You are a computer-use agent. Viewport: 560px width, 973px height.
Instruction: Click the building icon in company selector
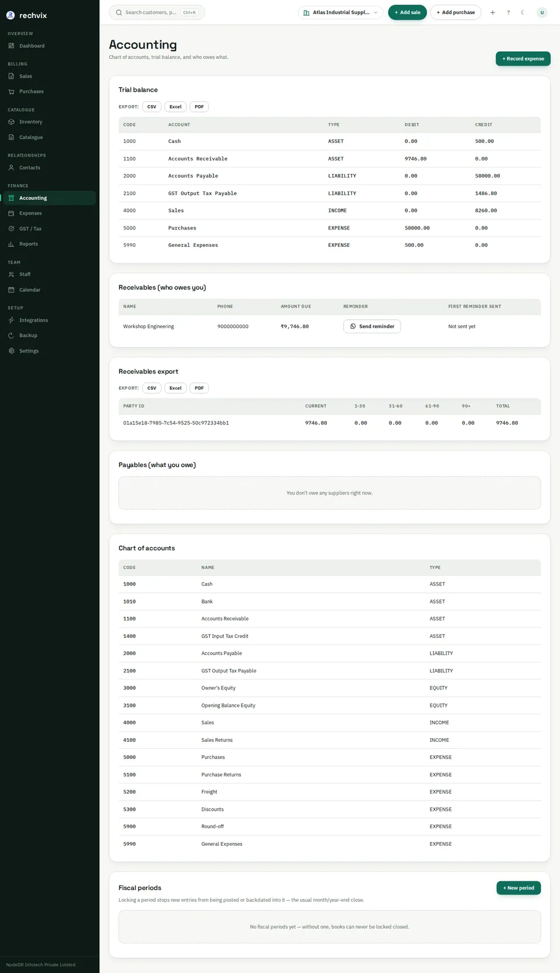[x=306, y=12]
